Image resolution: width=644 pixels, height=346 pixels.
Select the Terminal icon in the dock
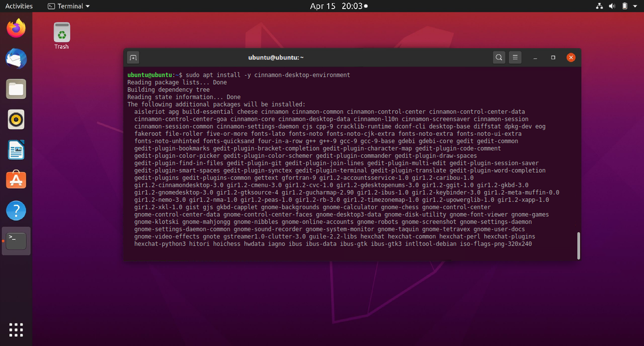(x=16, y=241)
